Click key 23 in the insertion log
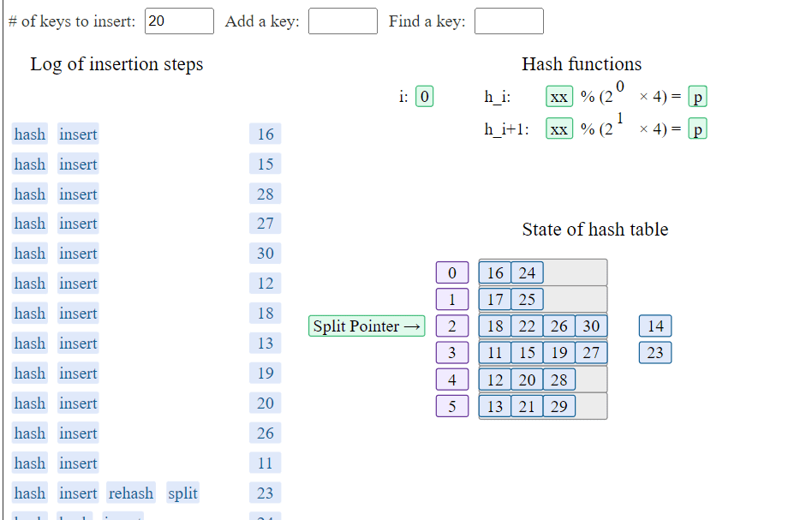Screen dimensions: 812x520 (266, 493)
